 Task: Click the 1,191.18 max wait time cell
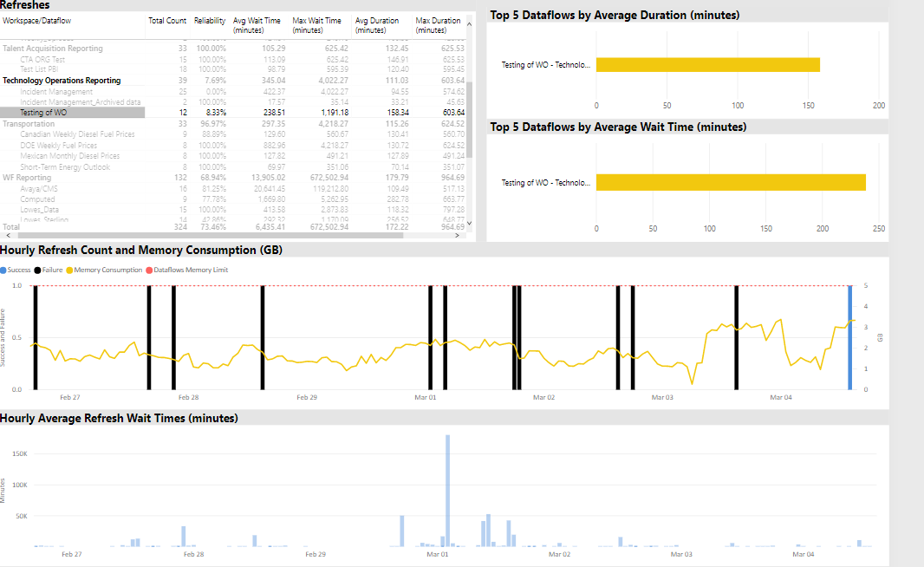334,113
